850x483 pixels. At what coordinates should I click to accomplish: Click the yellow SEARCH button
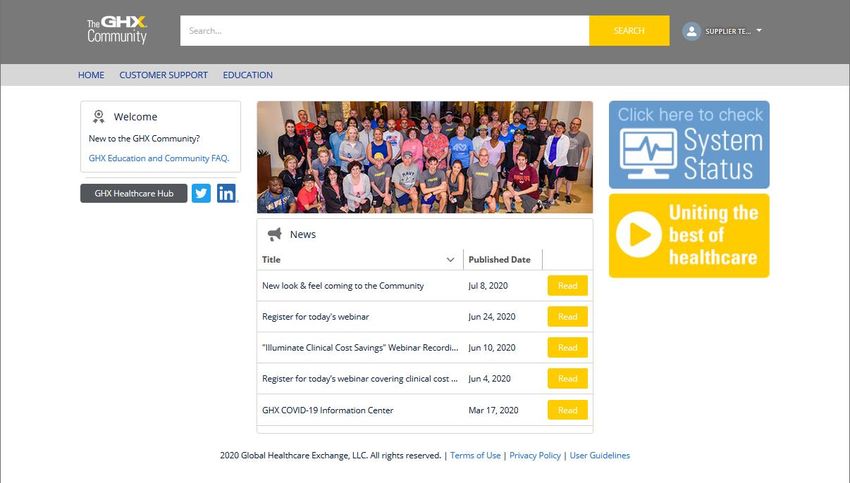coord(629,30)
